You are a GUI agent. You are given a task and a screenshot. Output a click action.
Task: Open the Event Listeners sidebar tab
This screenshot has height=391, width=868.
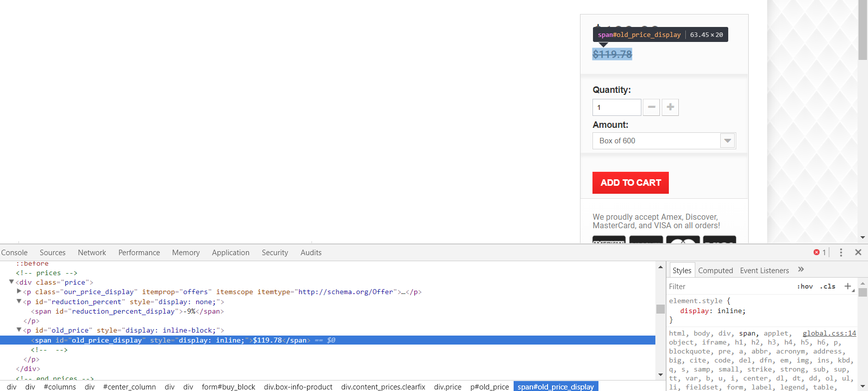click(x=764, y=270)
